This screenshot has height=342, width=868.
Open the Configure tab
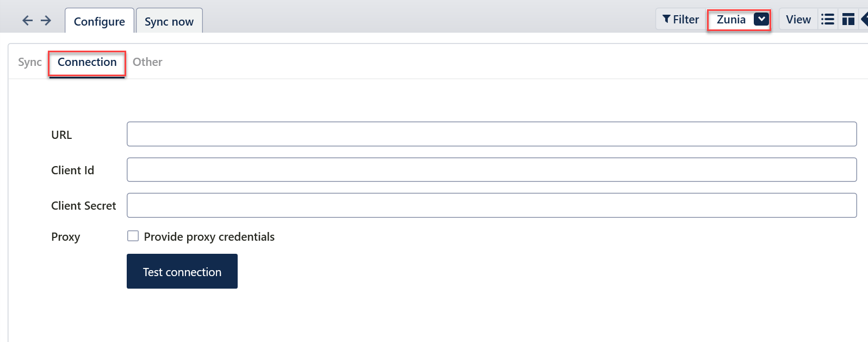pos(100,21)
